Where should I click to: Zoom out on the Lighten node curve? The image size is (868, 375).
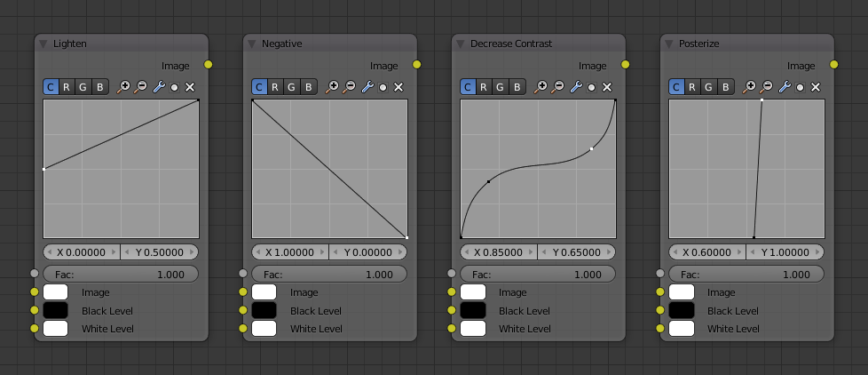140,87
